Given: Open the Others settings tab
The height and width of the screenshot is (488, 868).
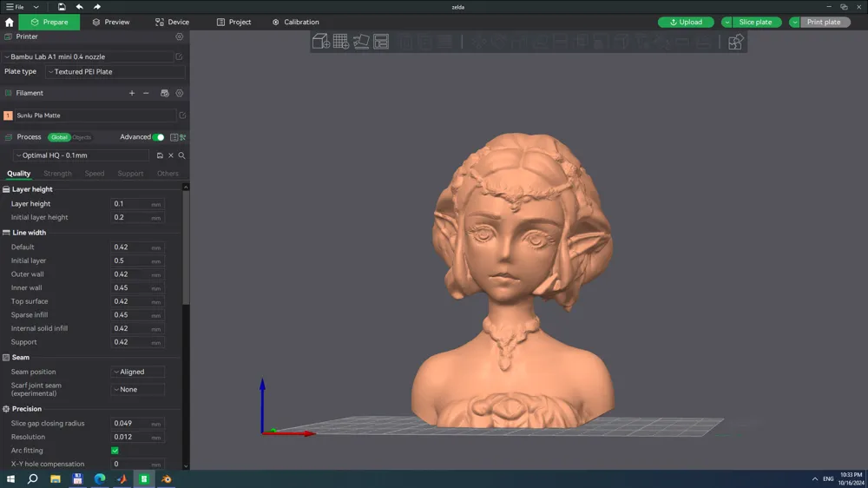Looking at the screenshot, I should point(168,174).
